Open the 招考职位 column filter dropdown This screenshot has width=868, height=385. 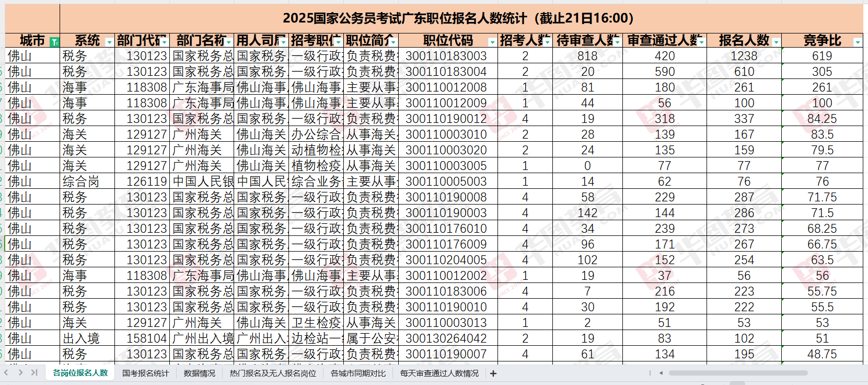(x=338, y=42)
